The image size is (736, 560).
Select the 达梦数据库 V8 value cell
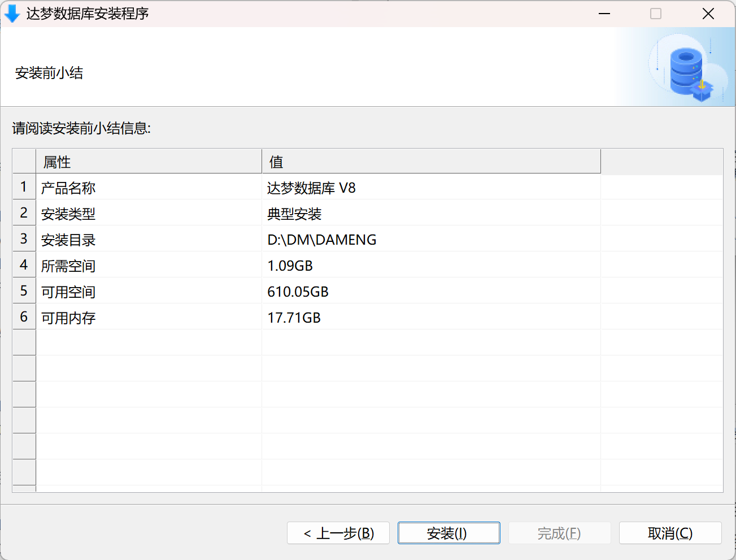(x=432, y=187)
